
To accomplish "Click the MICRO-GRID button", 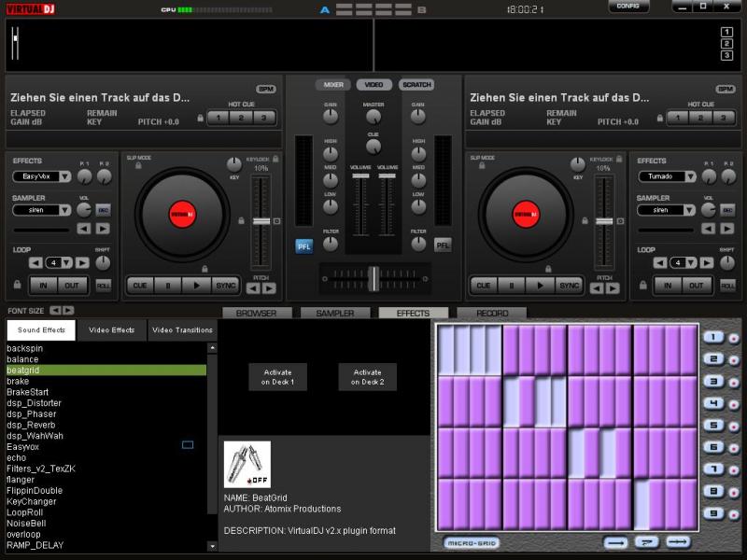I will (471, 542).
